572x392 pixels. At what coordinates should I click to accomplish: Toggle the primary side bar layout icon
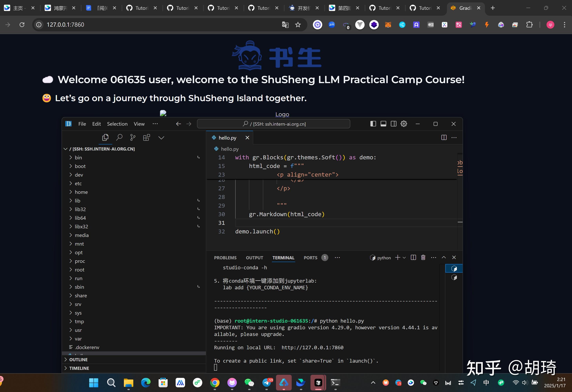coord(373,124)
